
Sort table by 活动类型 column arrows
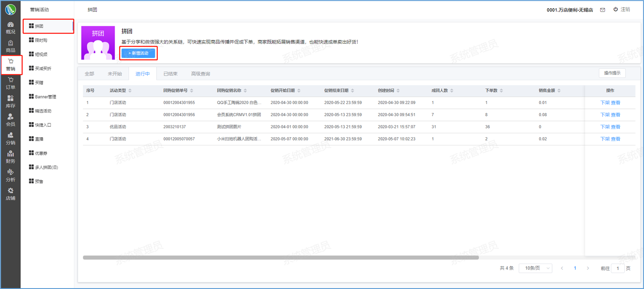[x=130, y=91]
